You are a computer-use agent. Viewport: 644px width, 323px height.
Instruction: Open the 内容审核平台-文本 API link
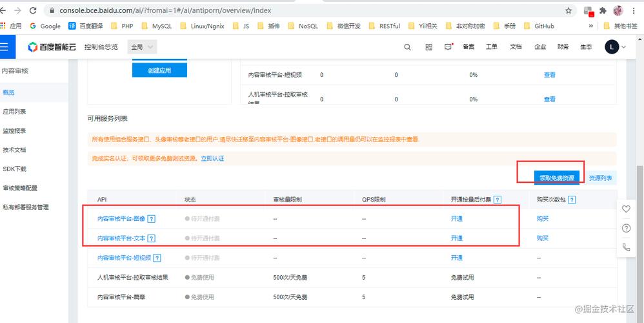point(121,238)
